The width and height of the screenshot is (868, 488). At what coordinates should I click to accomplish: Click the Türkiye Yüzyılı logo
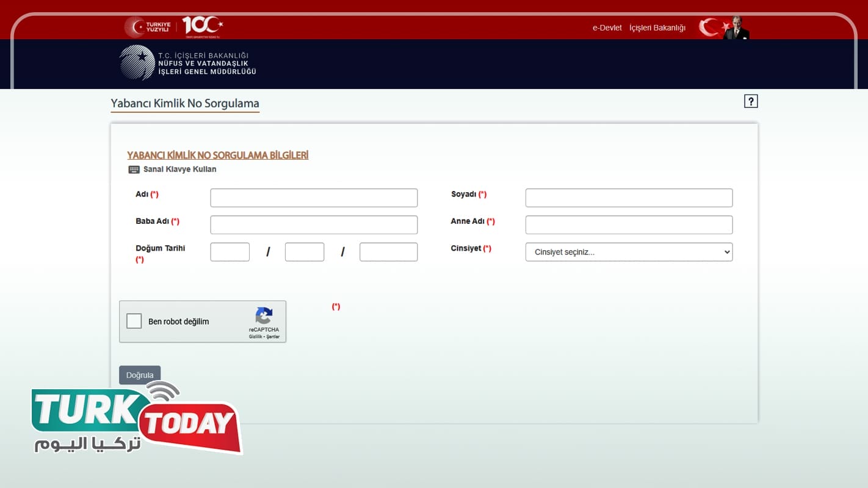(148, 26)
